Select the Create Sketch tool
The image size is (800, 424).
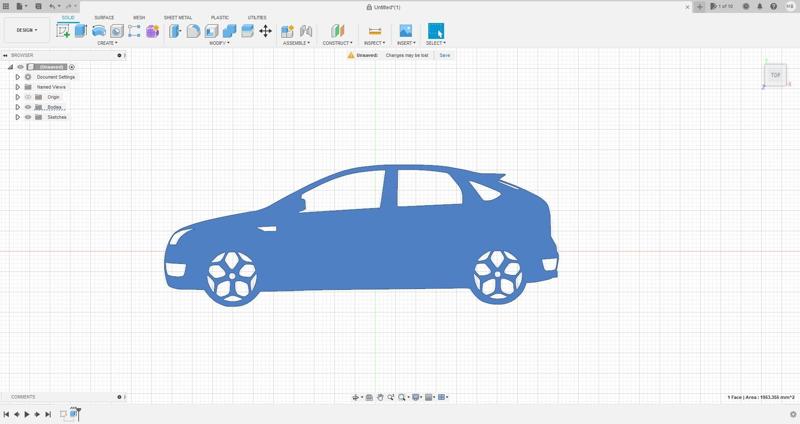[63, 31]
